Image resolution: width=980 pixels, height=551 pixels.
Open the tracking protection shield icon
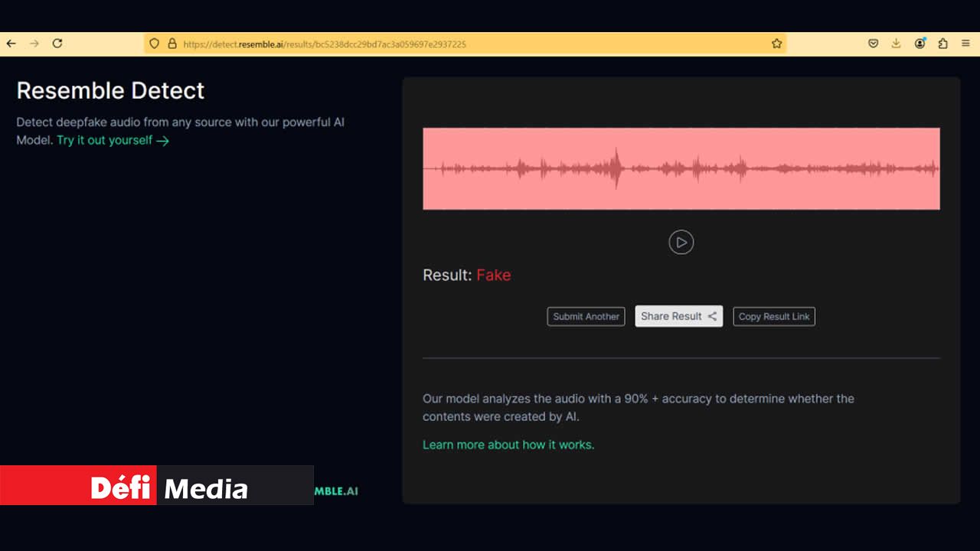[x=154, y=44]
